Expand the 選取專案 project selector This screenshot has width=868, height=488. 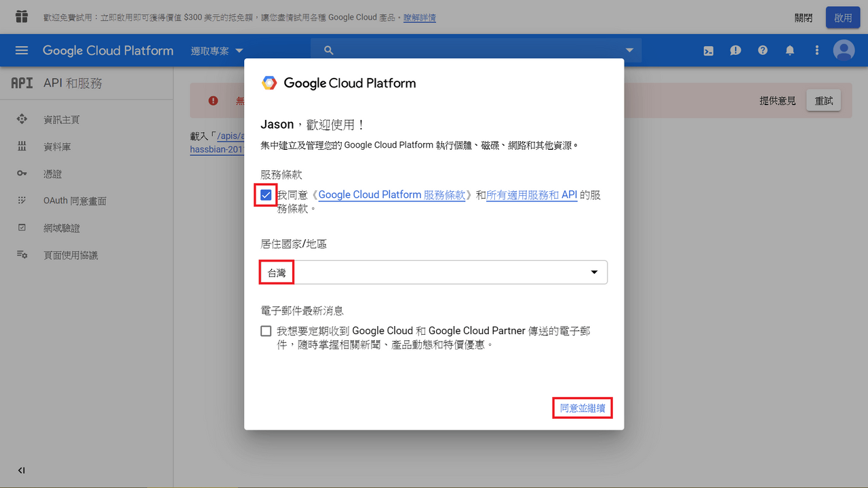click(x=217, y=51)
